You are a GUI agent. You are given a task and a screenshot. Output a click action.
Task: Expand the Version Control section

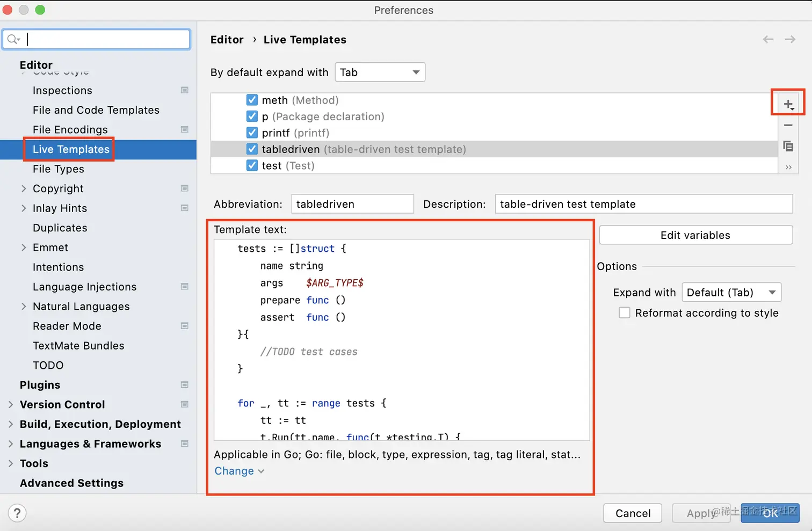pyautogui.click(x=11, y=404)
